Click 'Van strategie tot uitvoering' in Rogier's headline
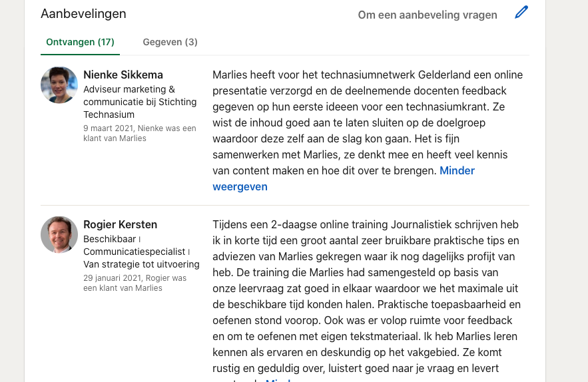Viewport: 588px width, 382px height. (141, 264)
